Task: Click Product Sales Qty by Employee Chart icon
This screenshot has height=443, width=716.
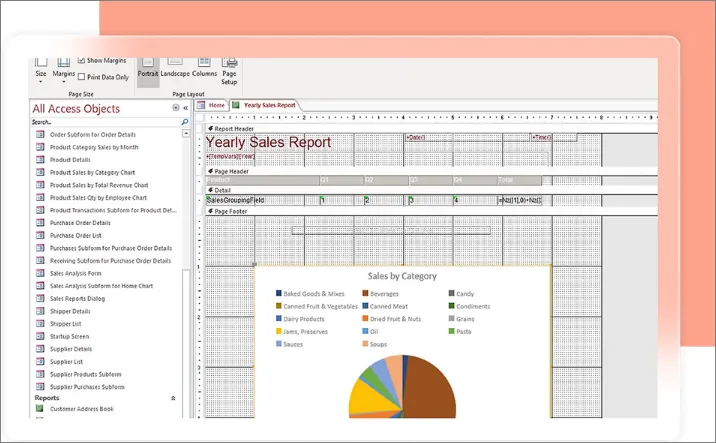Action: [40, 197]
